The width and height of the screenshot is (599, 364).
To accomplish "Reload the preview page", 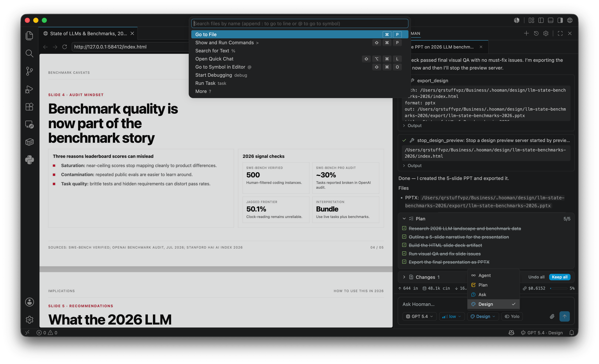I will 64,47.
